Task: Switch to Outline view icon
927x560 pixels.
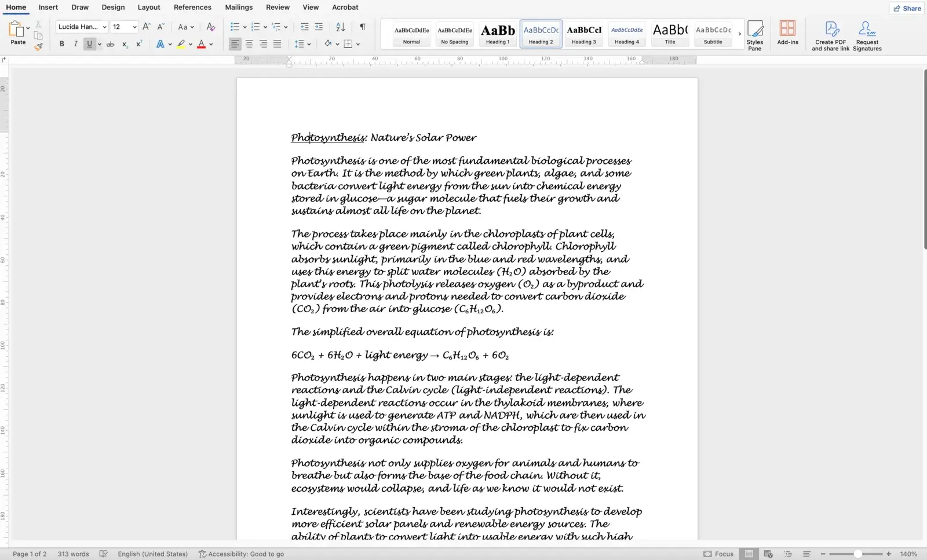Action: 787,554
